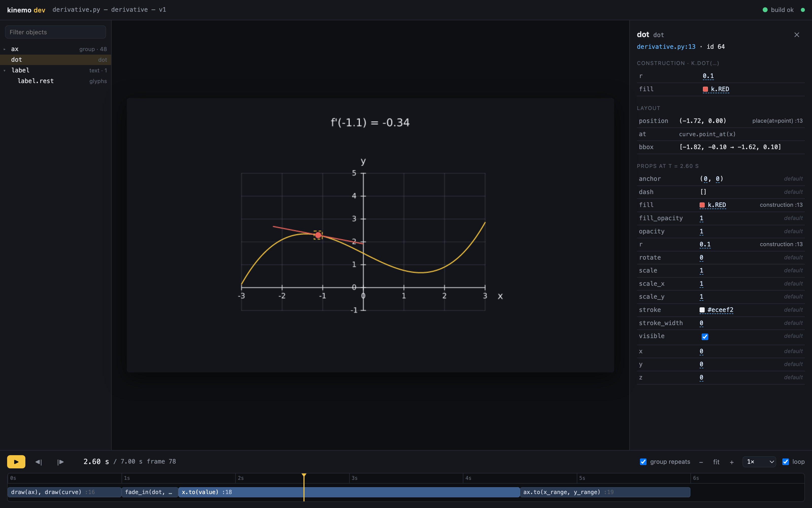Edit fill_opacity value 1

coord(701,218)
